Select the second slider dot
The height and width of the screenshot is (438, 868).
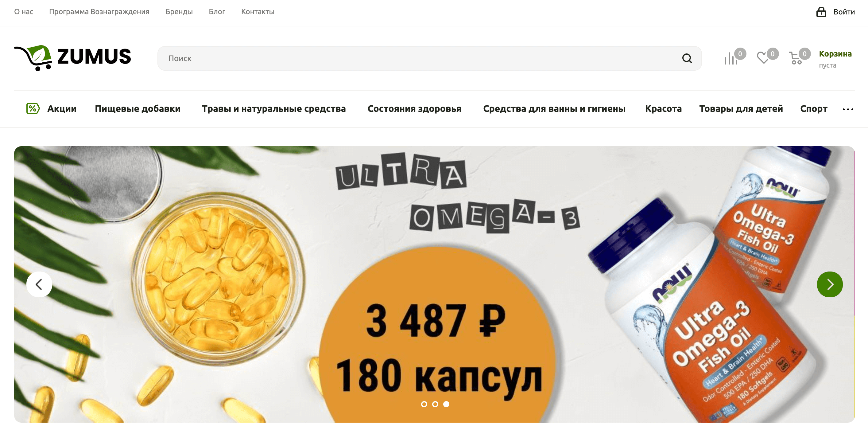point(435,404)
